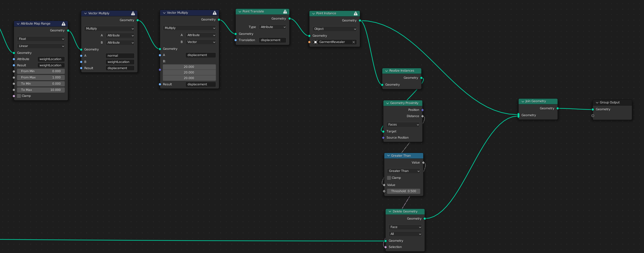This screenshot has width=644, height=253.
Task: Adjust the To Max 10.000 field
Action: coord(41,90)
